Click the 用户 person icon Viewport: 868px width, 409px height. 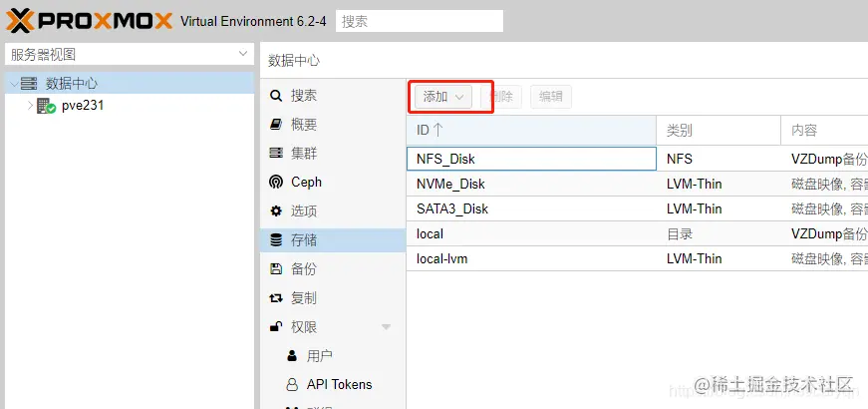[x=292, y=356]
